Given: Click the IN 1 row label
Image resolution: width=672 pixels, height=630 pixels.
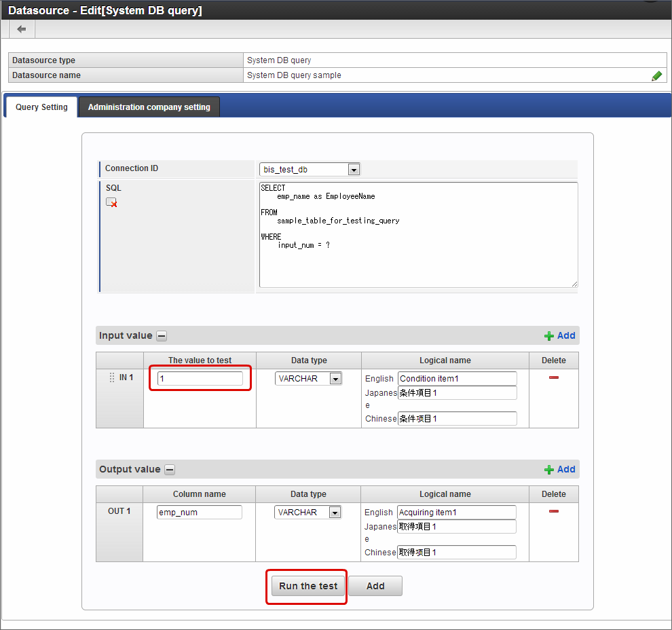Looking at the screenshot, I should click(126, 377).
